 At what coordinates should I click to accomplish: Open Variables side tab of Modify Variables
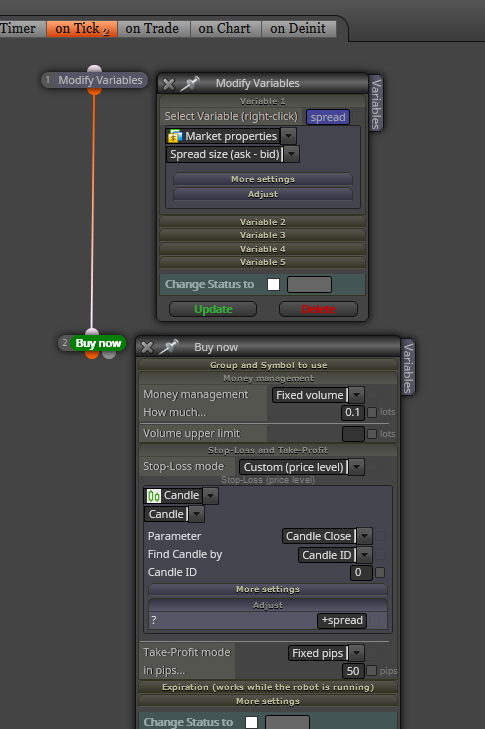coord(376,104)
